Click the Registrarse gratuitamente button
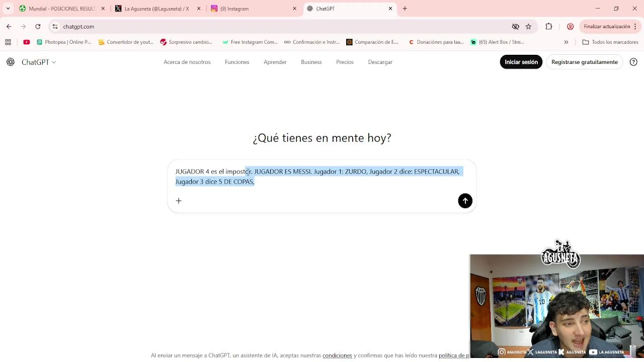The image size is (644, 362). [x=585, y=62]
